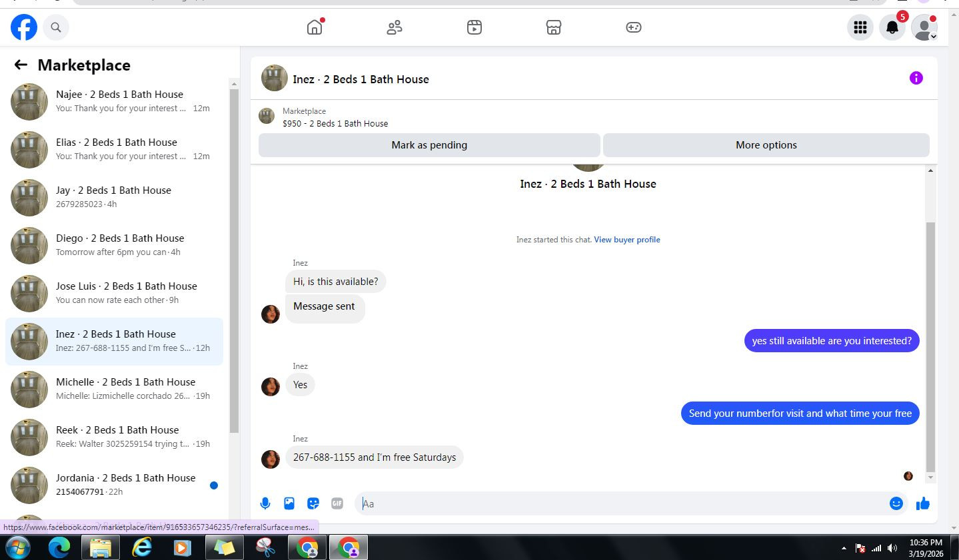
Task: Open Elias's 2 Beds 1 Bath House chat
Action: click(115, 150)
